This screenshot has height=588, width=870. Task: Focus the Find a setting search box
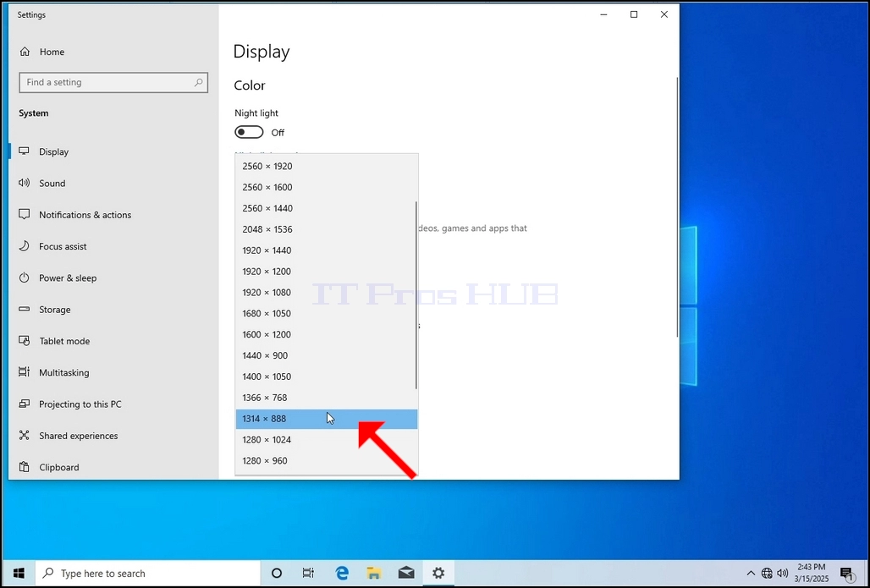click(113, 82)
